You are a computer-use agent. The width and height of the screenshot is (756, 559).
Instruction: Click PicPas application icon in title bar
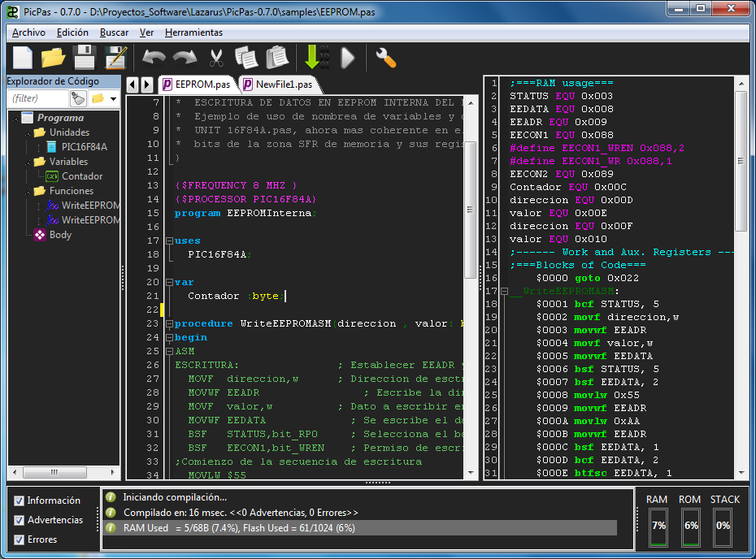coord(12,11)
